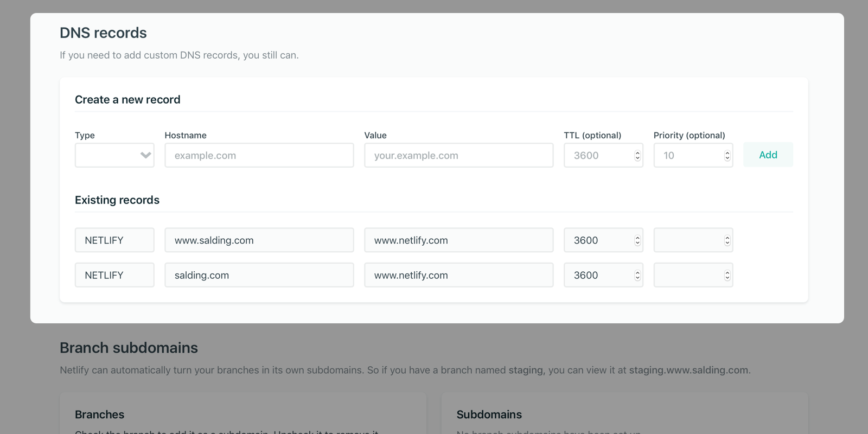Click TTL stepper for salding.com record
The width and height of the screenshot is (868, 434).
tap(637, 276)
